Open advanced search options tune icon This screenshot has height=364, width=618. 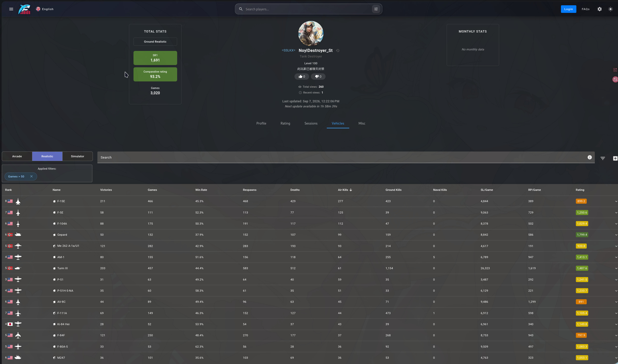point(376,9)
